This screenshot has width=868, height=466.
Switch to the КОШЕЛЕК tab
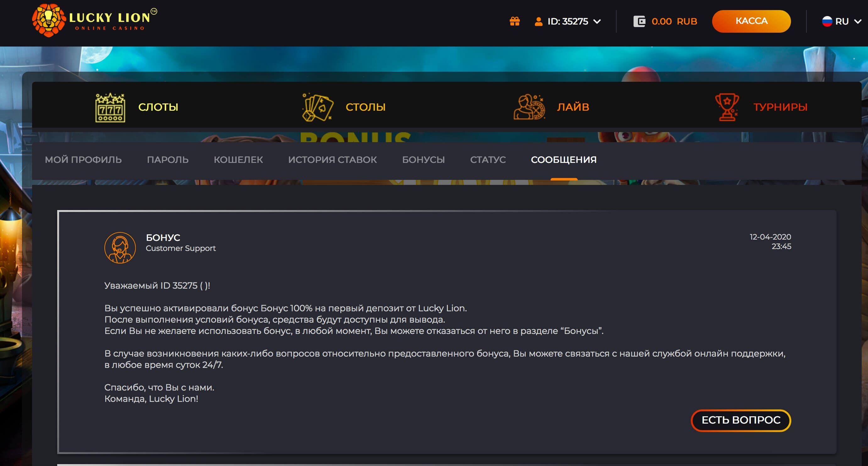click(238, 160)
